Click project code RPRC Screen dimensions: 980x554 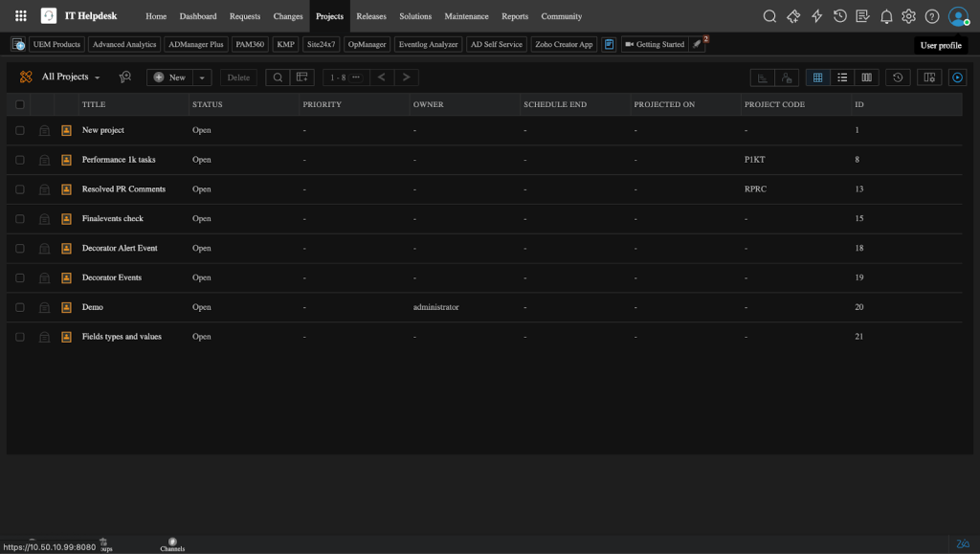click(x=755, y=188)
